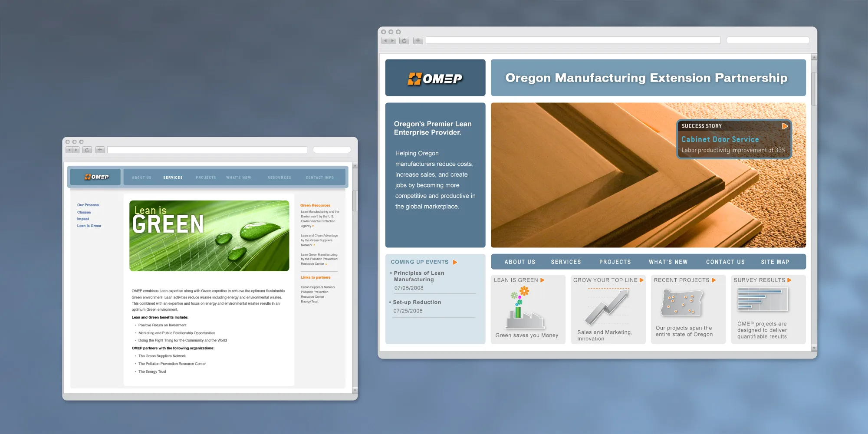
Task: Click scrollbar thumb in left window
Action: pos(355,201)
